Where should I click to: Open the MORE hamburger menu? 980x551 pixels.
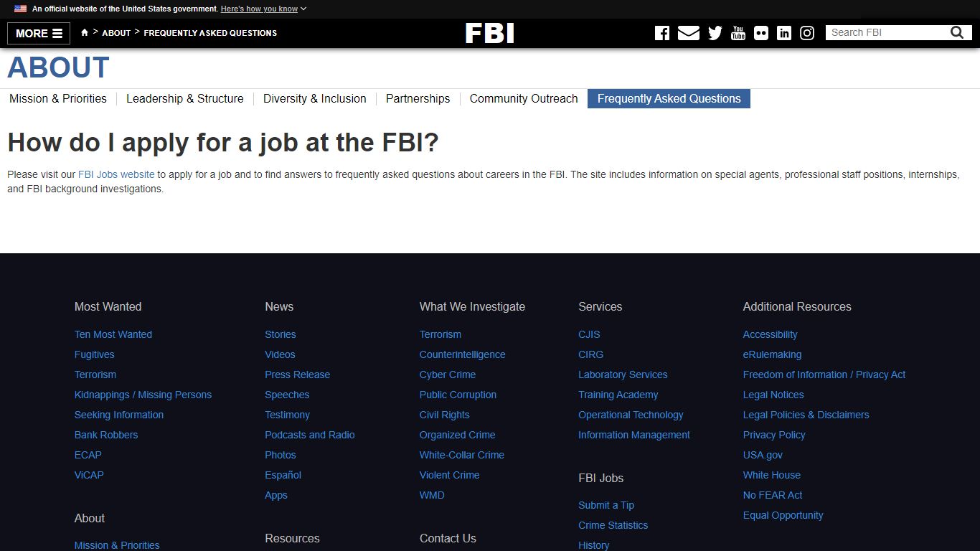coord(39,33)
